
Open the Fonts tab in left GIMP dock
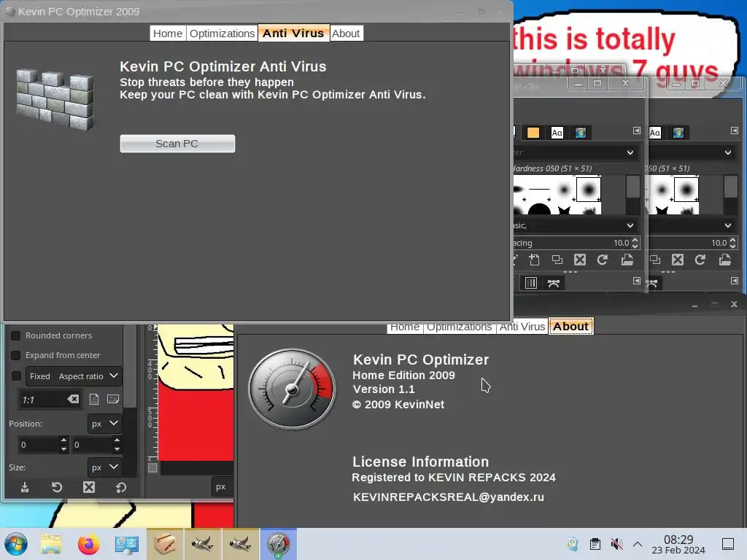(x=557, y=133)
